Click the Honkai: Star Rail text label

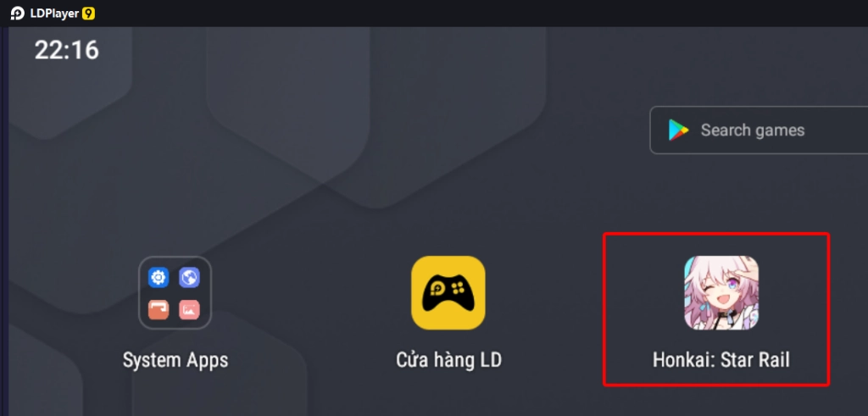[x=721, y=360]
